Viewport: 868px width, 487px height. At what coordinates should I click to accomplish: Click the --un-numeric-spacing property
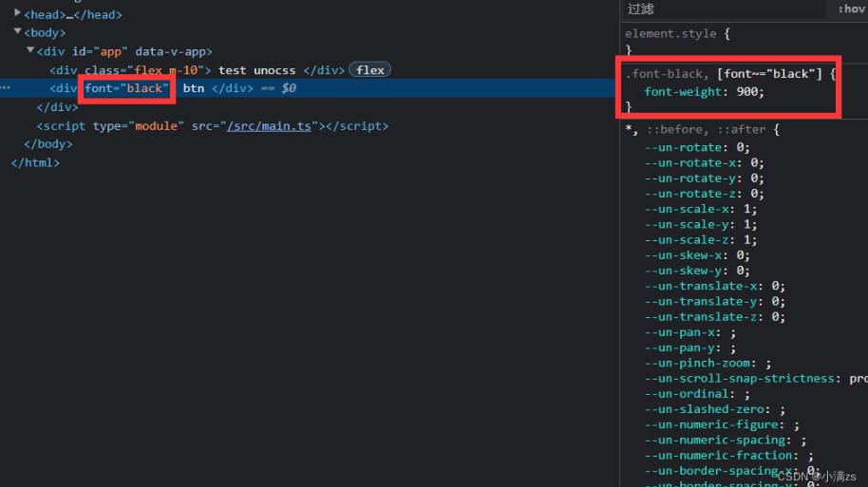(715, 440)
